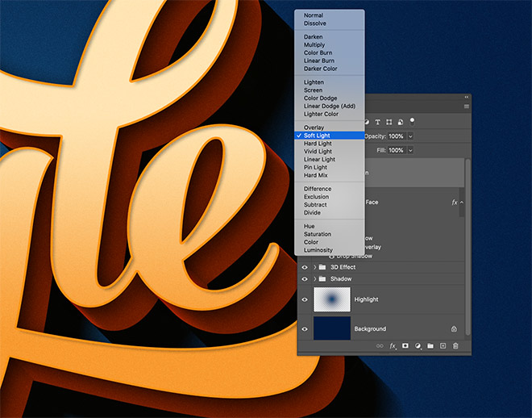Select the Highlight layer thumbnail
Screen dimensions: 532x418
tap(331, 299)
